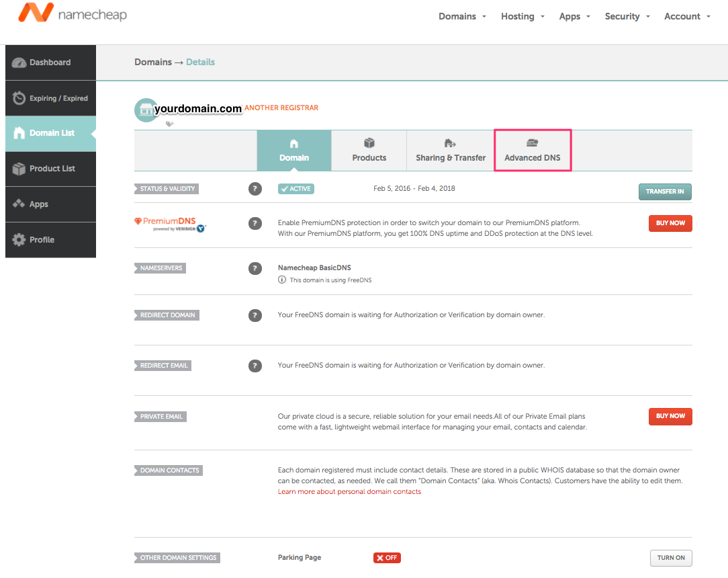The image size is (728, 578).
Task: Click the Product List box icon
Action: 19,169
